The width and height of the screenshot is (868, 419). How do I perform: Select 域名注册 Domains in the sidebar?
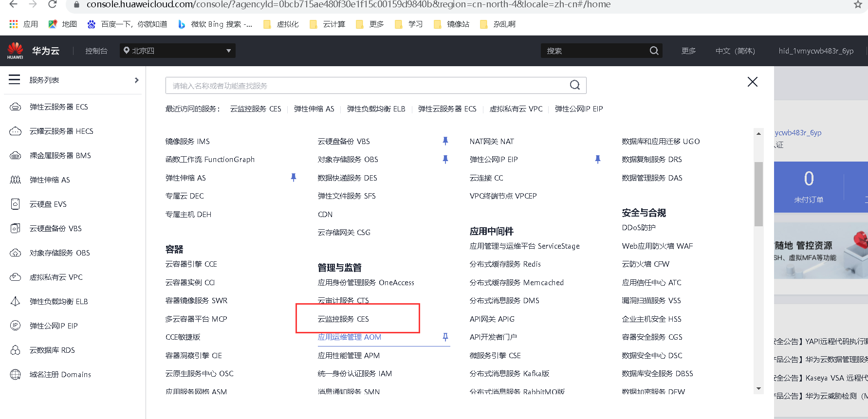point(60,375)
